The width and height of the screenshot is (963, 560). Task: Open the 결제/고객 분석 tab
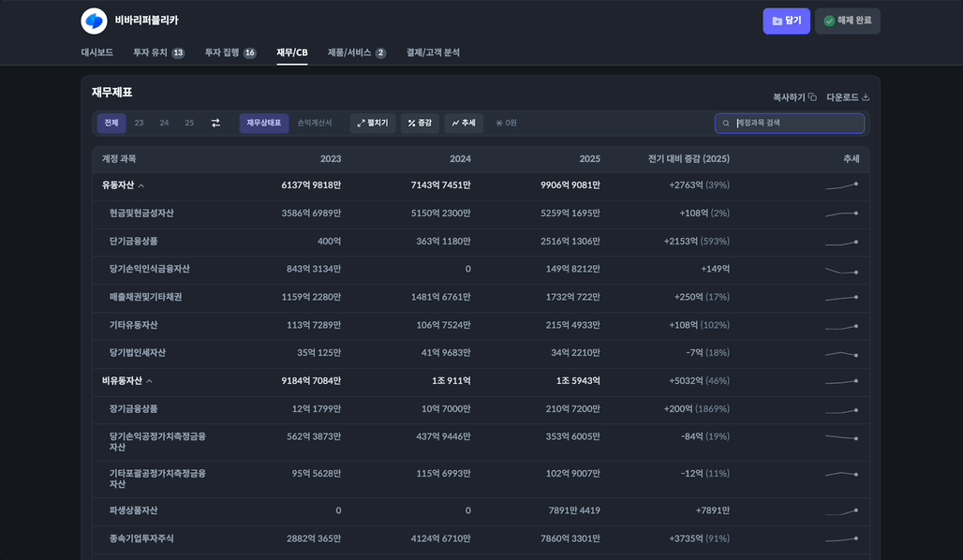click(433, 52)
